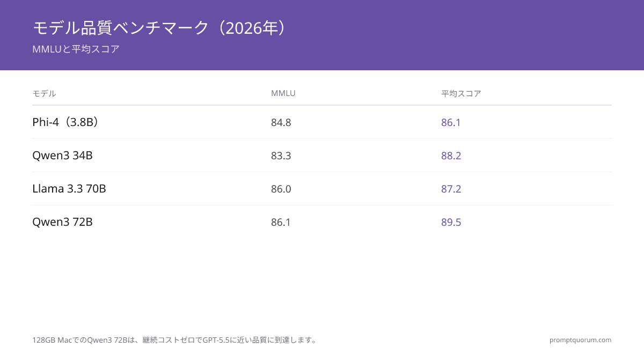Click the 平均スコア column header
This screenshot has height=362, width=644.
click(x=461, y=93)
